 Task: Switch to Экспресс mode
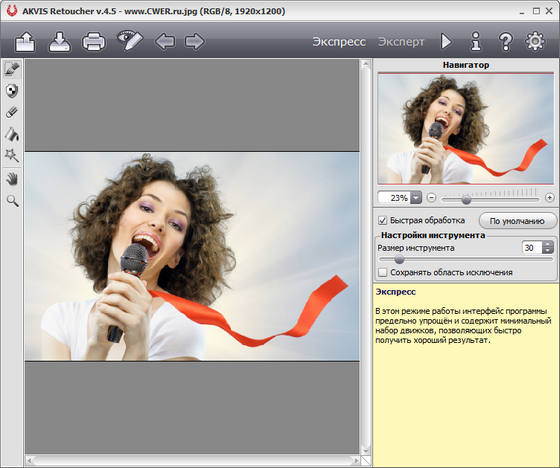point(339,42)
